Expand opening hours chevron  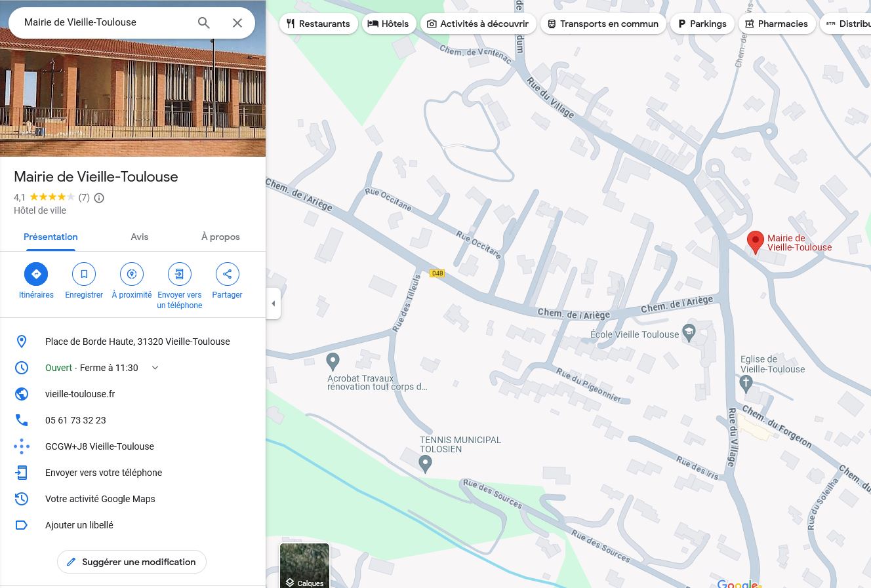(155, 368)
